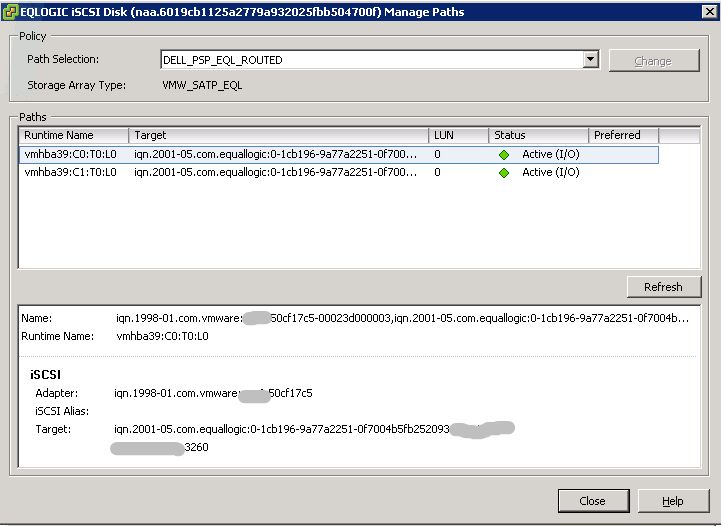This screenshot has height=526, width=723.
Task: Click the Path Selection label
Action: click(x=63, y=59)
